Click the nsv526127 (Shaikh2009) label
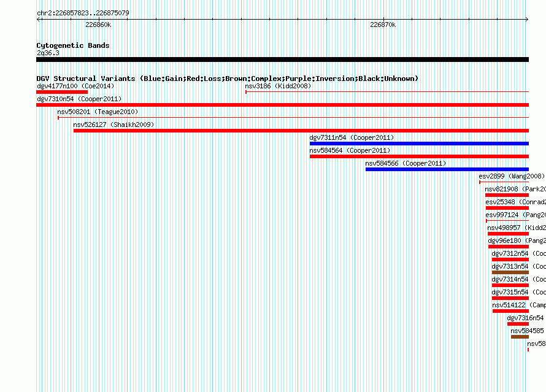The height and width of the screenshot is (392, 546). click(113, 125)
